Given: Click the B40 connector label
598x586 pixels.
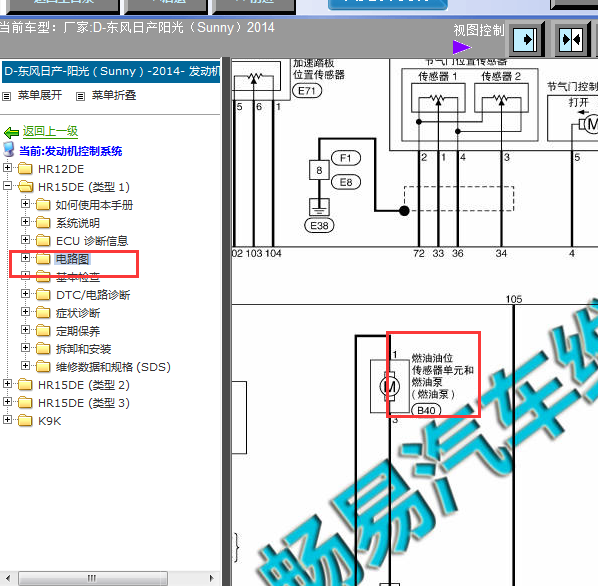Looking at the screenshot, I should (426, 410).
